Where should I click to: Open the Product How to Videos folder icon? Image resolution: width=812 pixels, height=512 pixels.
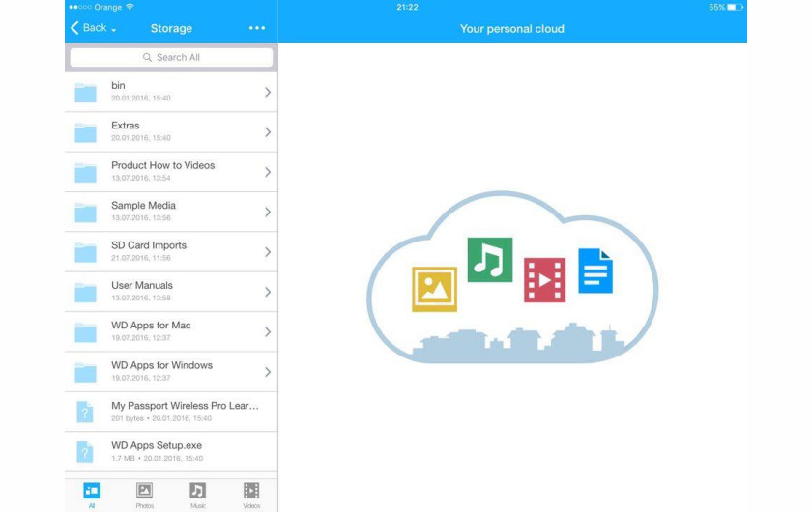pyautogui.click(x=85, y=172)
